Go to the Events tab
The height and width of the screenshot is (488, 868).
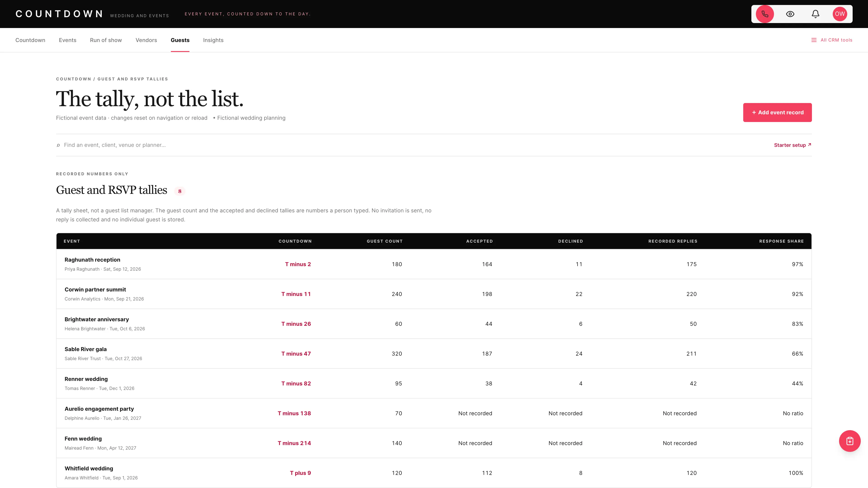click(x=67, y=40)
